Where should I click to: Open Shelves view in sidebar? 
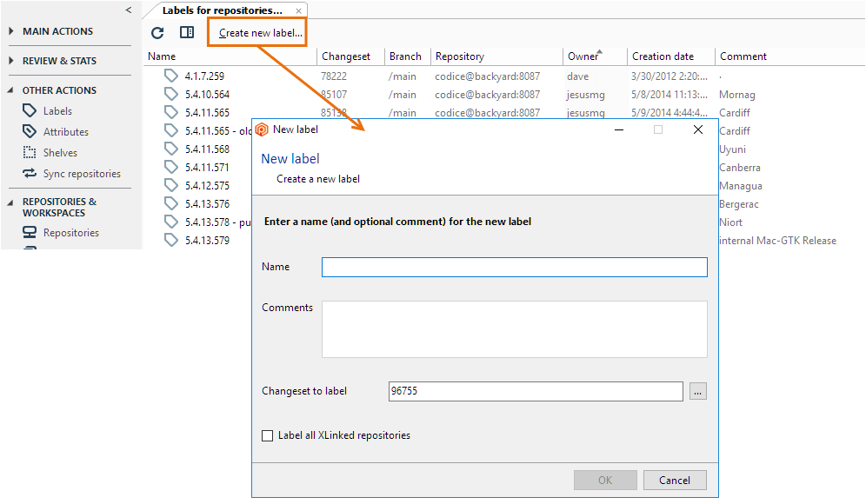point(60,153)
